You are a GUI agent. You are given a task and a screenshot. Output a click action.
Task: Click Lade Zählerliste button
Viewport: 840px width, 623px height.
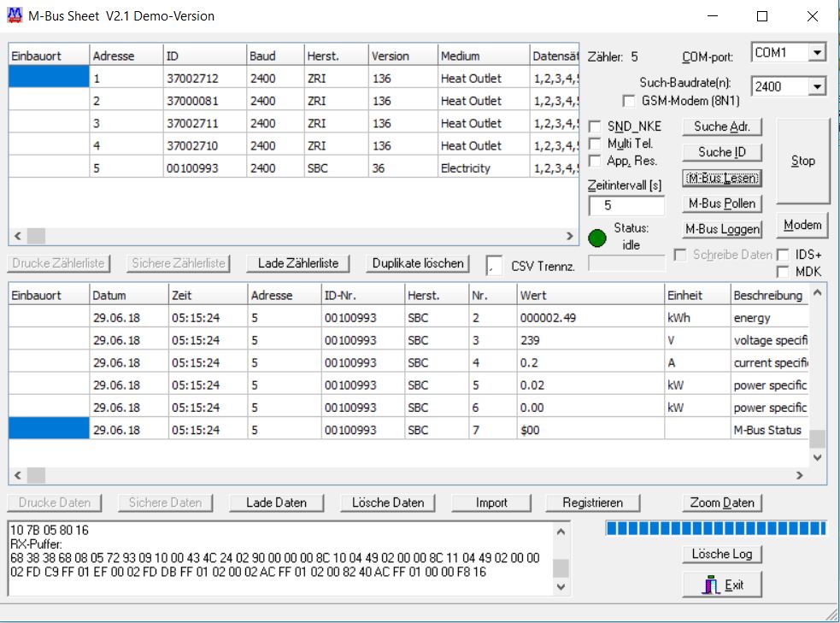[x=298, y=263]
